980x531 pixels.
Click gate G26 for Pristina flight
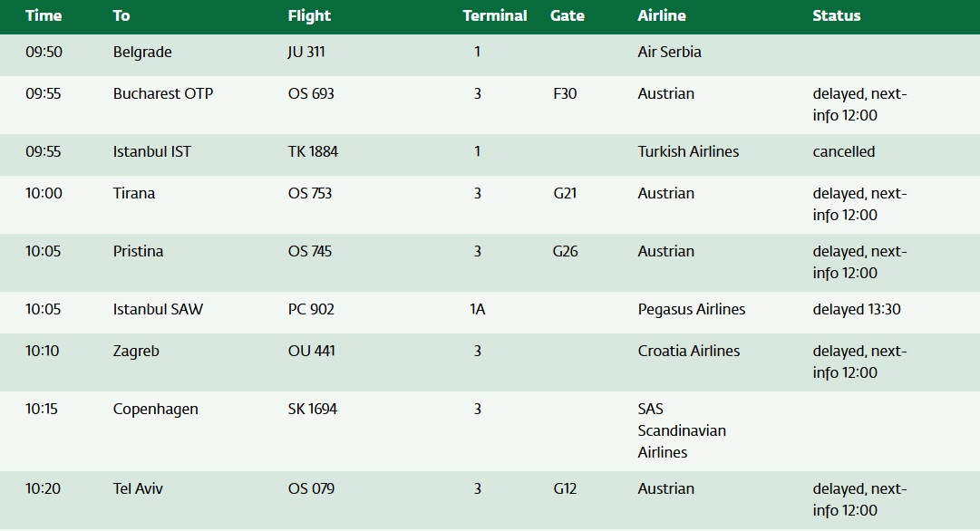(x=565, y=251)
